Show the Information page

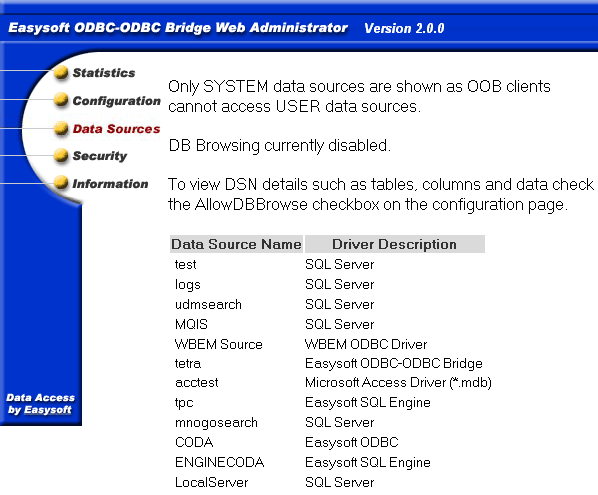(110, 184)
